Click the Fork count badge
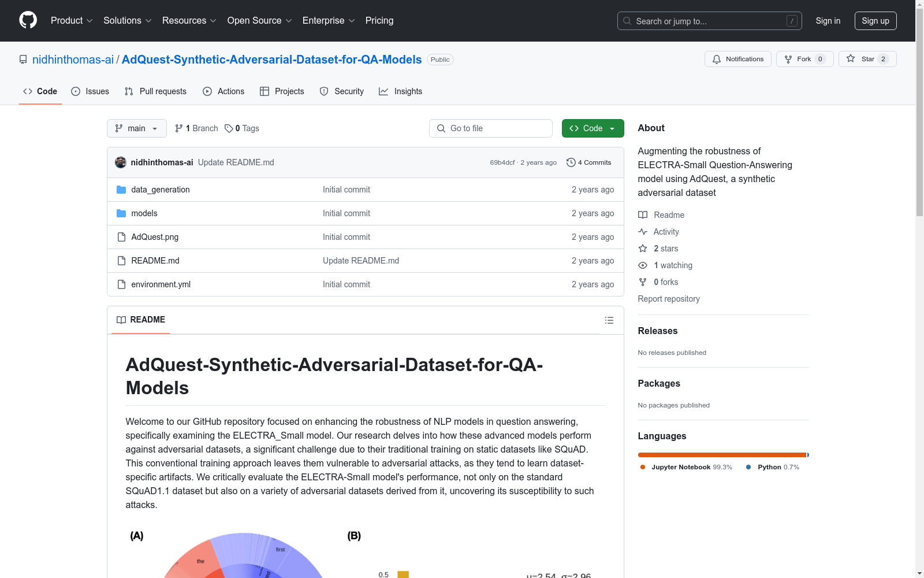Image resolution: width=924 pixels, height=578 pixels. click(x=820, y=59)
